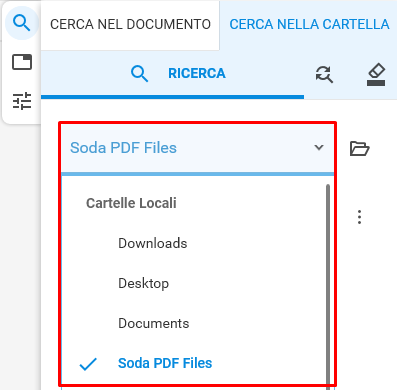The height and width of the screenshot is (390, 397).
Task: Choose Downloads from the folder list
Action: point(153,243)
